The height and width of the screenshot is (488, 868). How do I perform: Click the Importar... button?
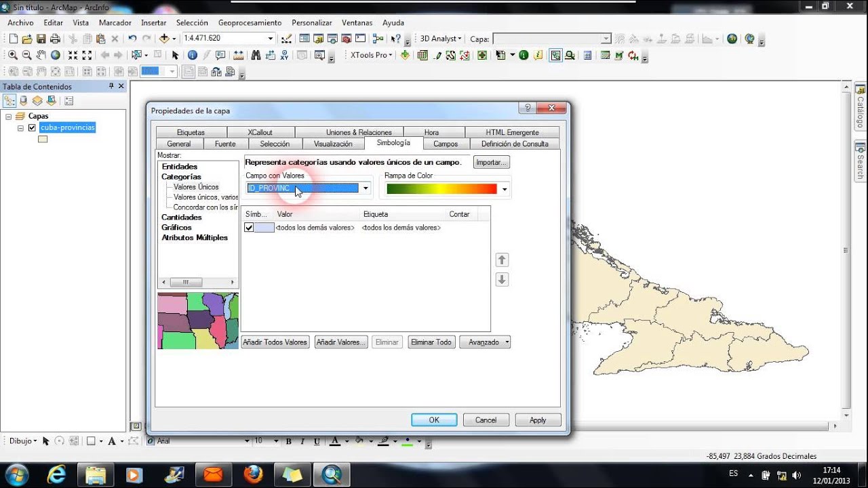click(492, 162)
